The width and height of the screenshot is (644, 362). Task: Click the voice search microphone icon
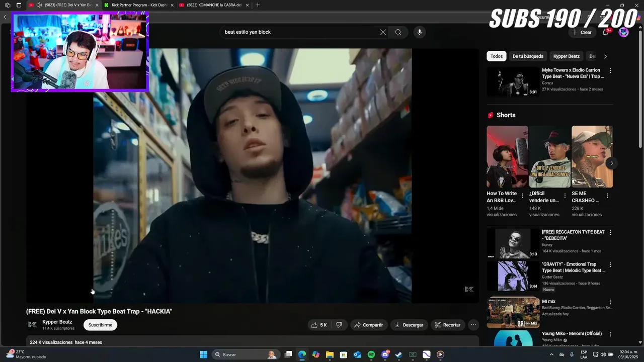click(420, 32)
